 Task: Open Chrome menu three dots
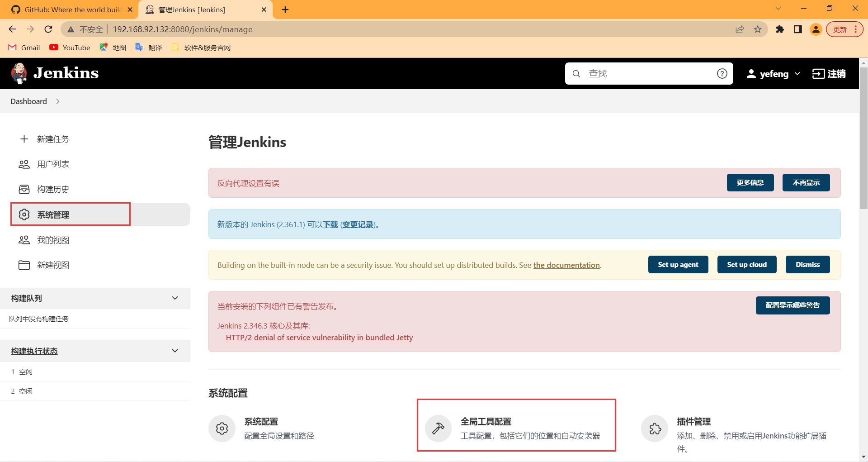(x=856, y=29)
